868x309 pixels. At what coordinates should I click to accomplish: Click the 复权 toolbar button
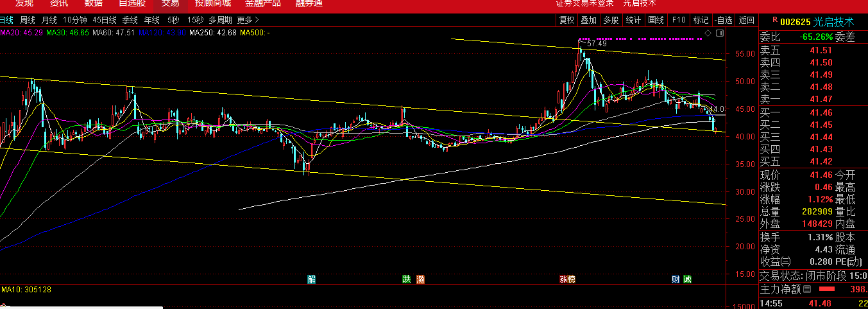coord(567,21)
